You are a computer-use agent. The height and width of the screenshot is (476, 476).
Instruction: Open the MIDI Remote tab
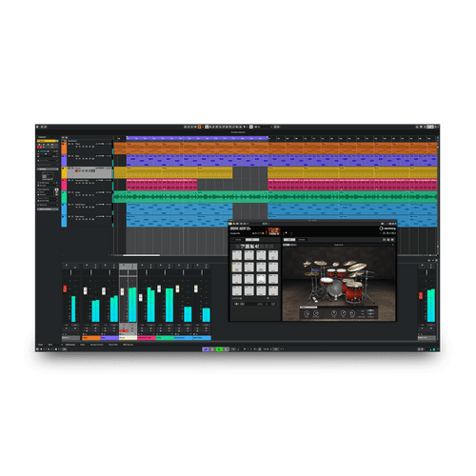click(129, 345)
